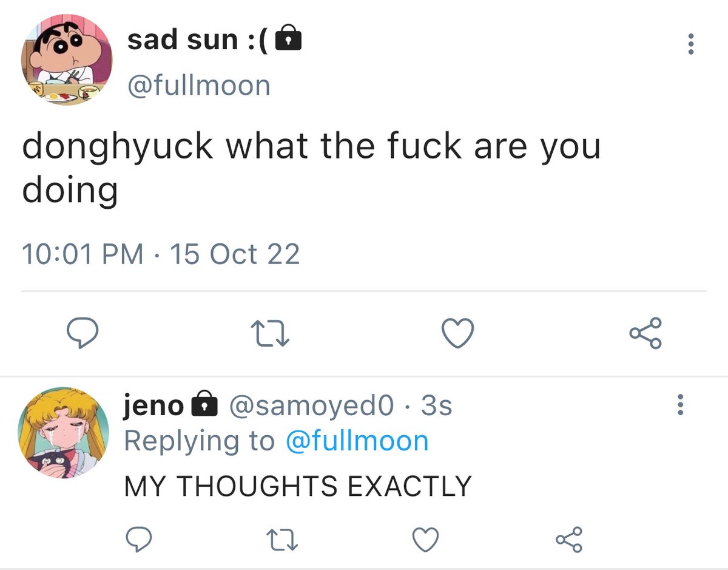
Task: Open jeno's Sailor Moon profile picture
Action: 63,433
